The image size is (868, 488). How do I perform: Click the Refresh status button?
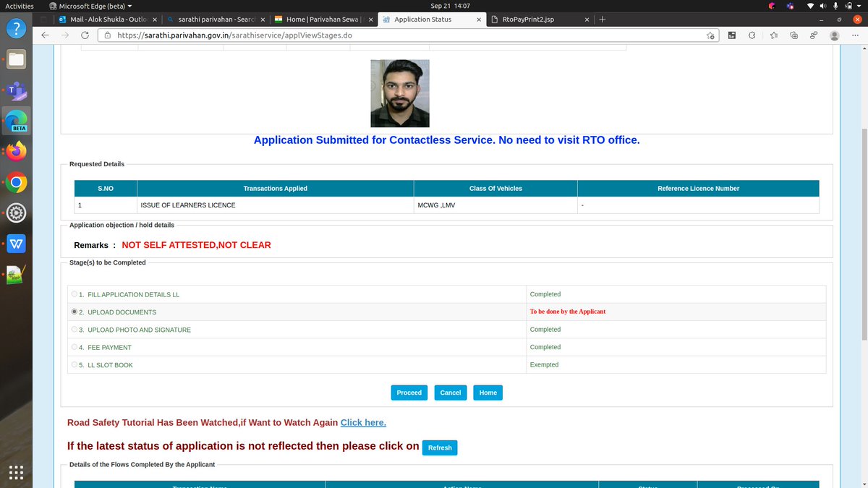point(440,448)
